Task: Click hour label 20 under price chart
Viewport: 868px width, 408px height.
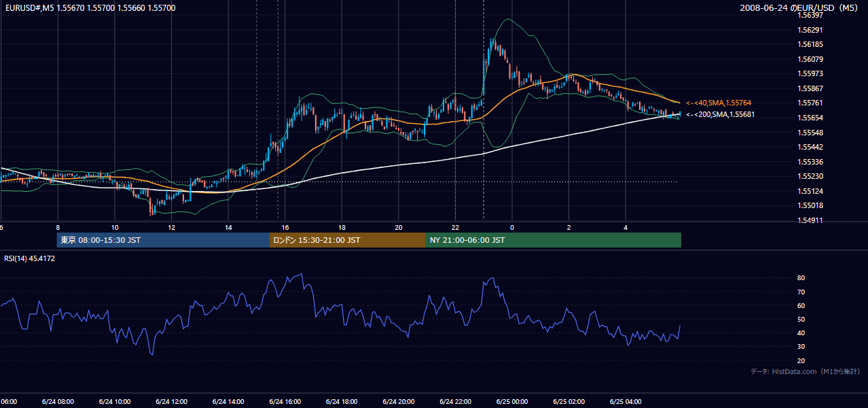Action: pos(399,227)
